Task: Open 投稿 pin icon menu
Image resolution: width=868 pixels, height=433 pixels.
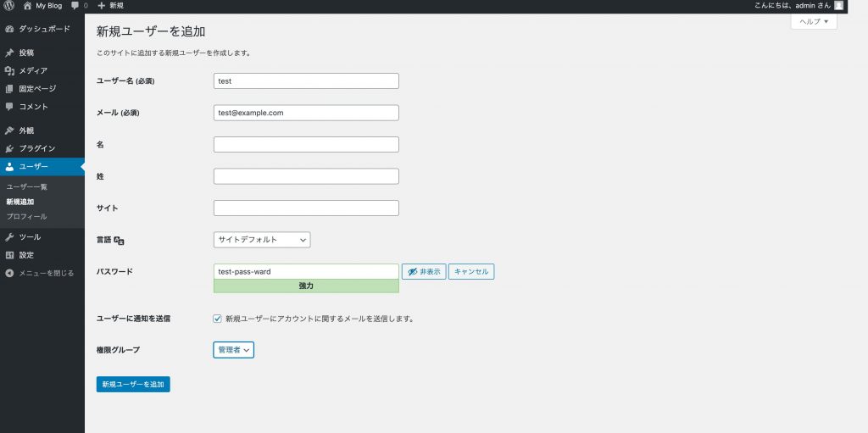Action: (x=9, y=53)
